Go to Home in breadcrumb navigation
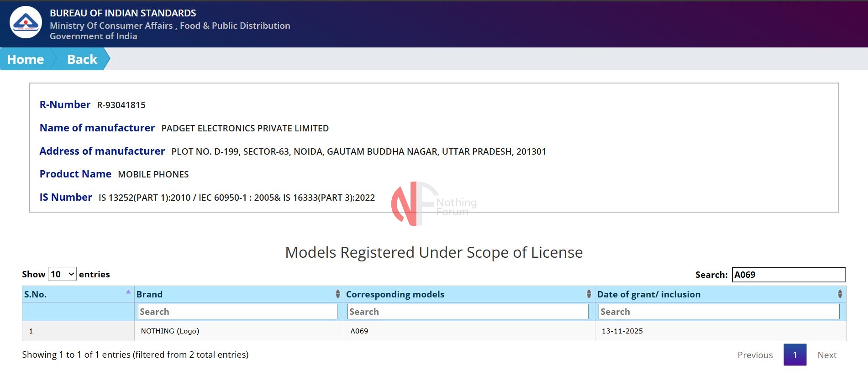This screenshot has width=868, height=375. point(26,59)
